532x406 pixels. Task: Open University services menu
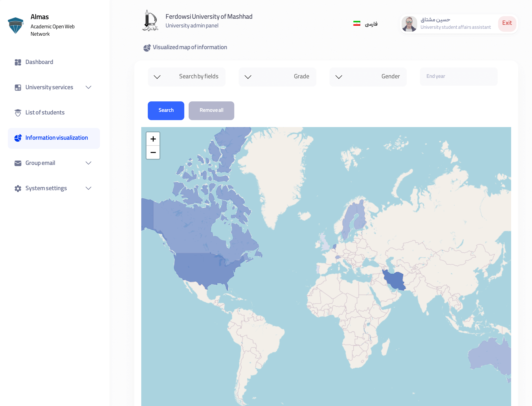coord(54,87)
